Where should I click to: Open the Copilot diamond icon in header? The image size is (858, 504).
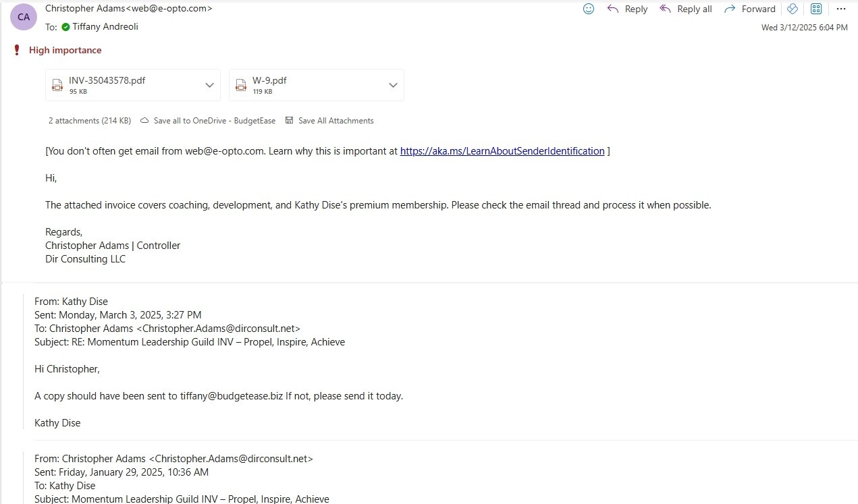click(793, 9)
